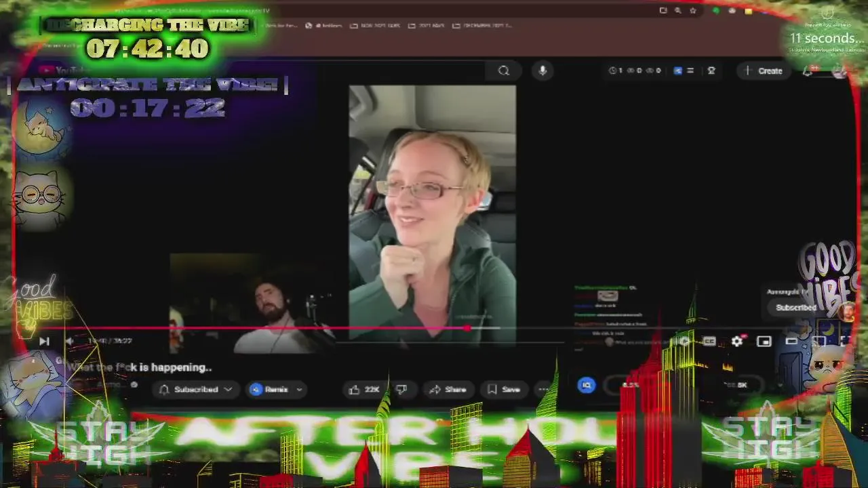Switch to miniplayer mode
This screenshot has height=488, width=868.
tap(764, 342)
